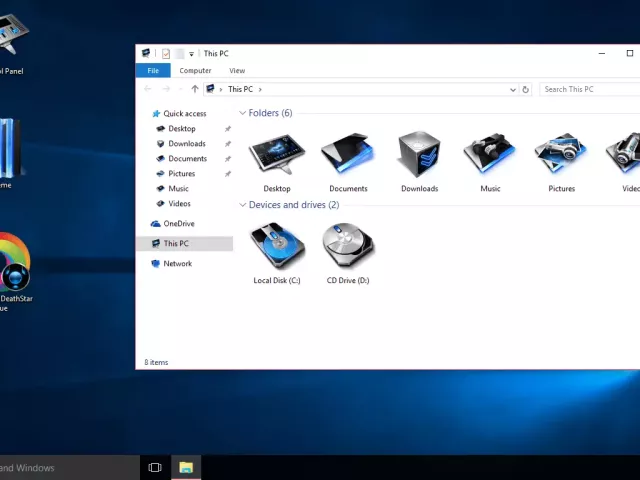Open the address bar history dropdown
This screenshot has height=480, width=640.
coord(513,89)
